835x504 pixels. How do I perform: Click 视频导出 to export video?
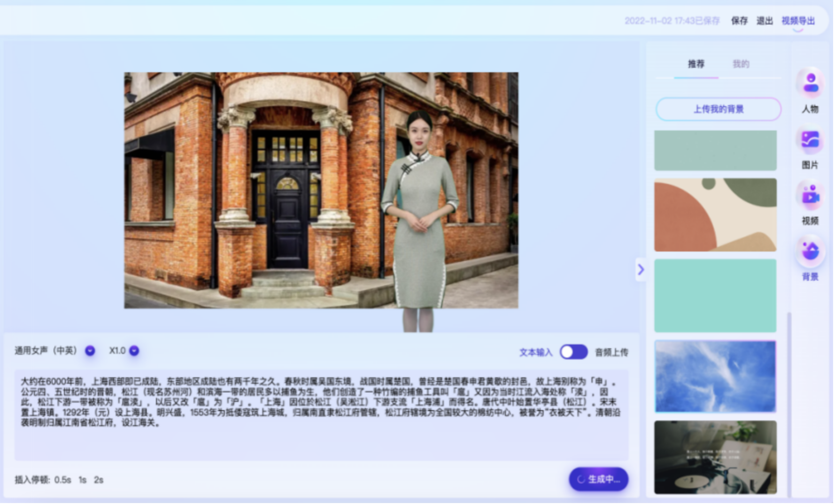[798, 21]
